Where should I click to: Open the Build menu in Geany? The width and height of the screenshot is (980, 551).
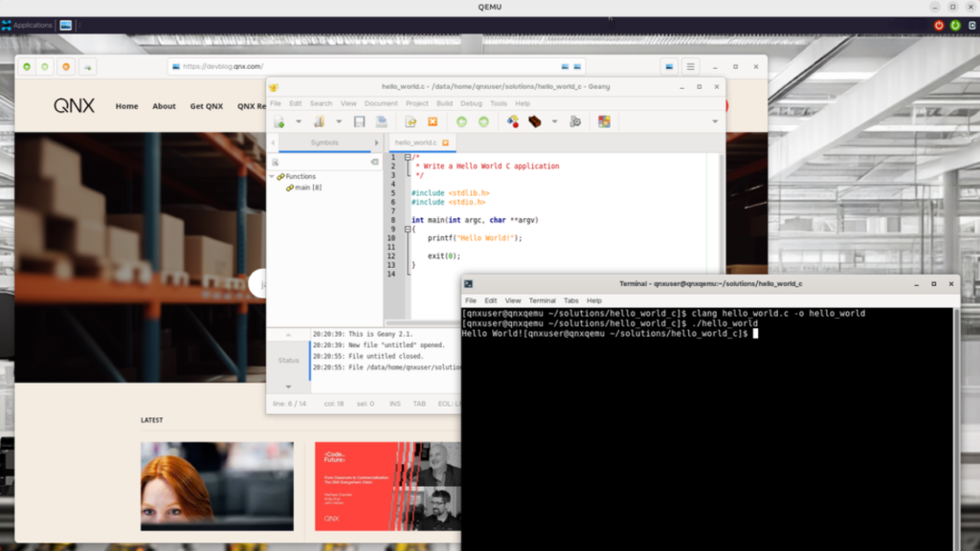pyautogui.click(x=444, y=103)
